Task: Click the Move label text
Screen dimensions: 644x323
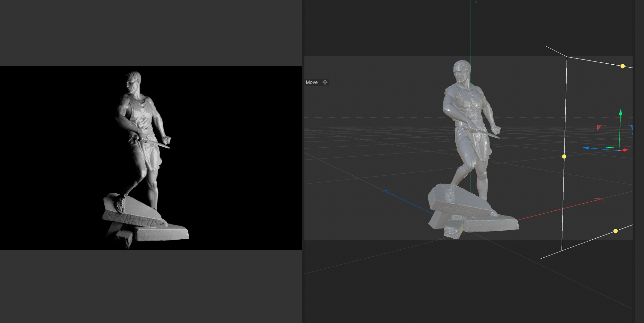Action: point(311,82)
